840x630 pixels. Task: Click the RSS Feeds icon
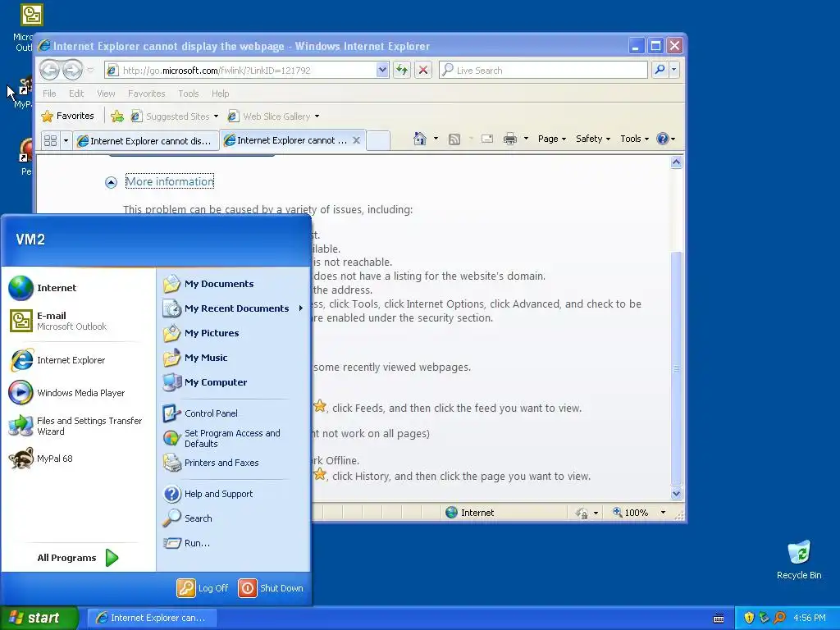coord(454,139)
